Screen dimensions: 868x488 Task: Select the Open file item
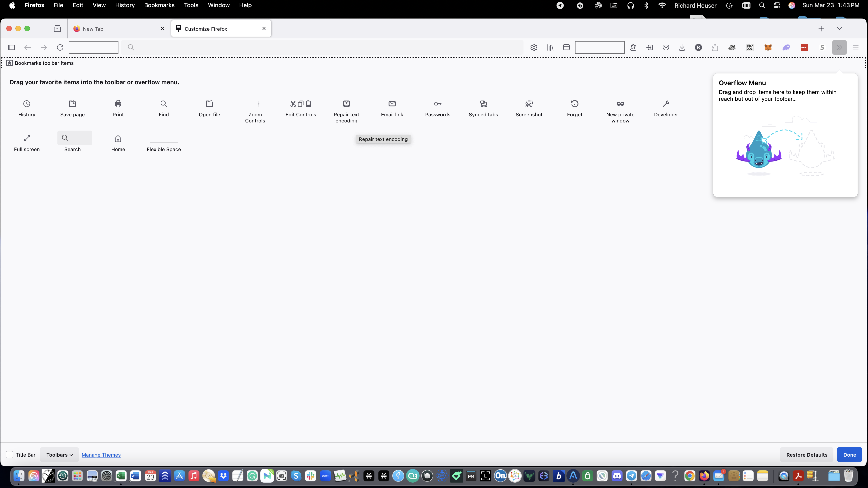pyautogui.click(x=209, y=108)
